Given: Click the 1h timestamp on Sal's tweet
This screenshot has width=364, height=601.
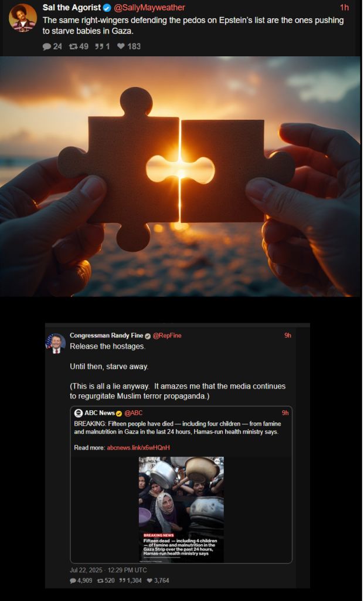Looking at the screenshot, I should tap(345, 8).
